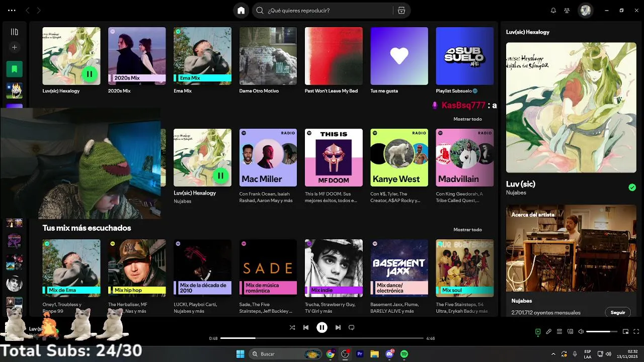Image resolution: width=644 pixels, height=362 pixels.
Task: Expand Your Library sidebar
Action: point(14,32)
